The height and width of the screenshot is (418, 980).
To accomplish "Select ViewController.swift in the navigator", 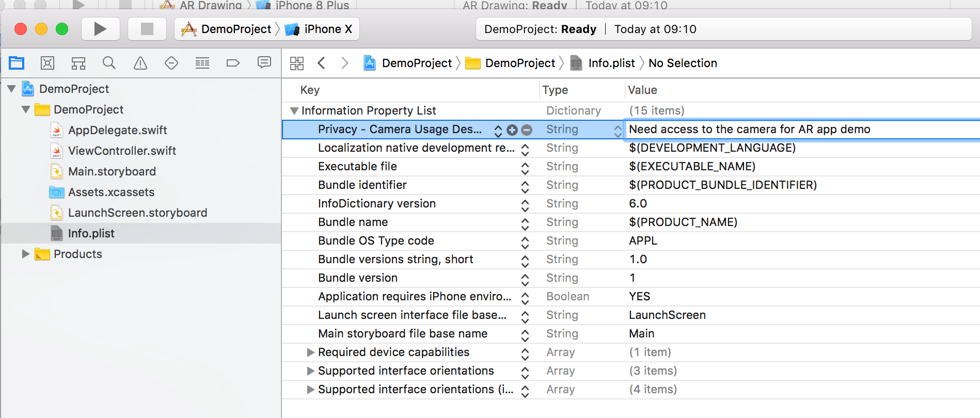I will tap(122, 151).
